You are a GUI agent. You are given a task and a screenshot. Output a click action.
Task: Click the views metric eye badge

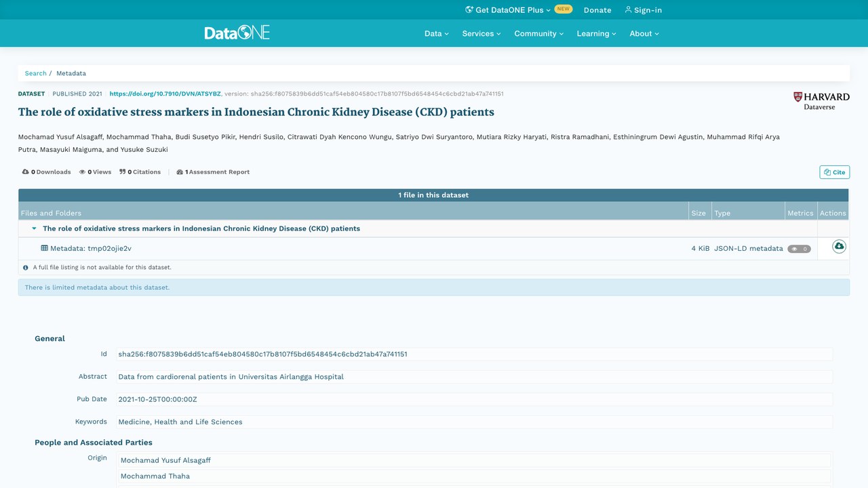coord(799,249)
